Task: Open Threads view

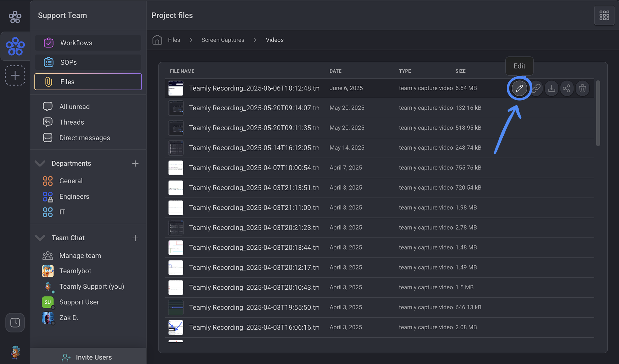Action: click(x=71, y=122)
